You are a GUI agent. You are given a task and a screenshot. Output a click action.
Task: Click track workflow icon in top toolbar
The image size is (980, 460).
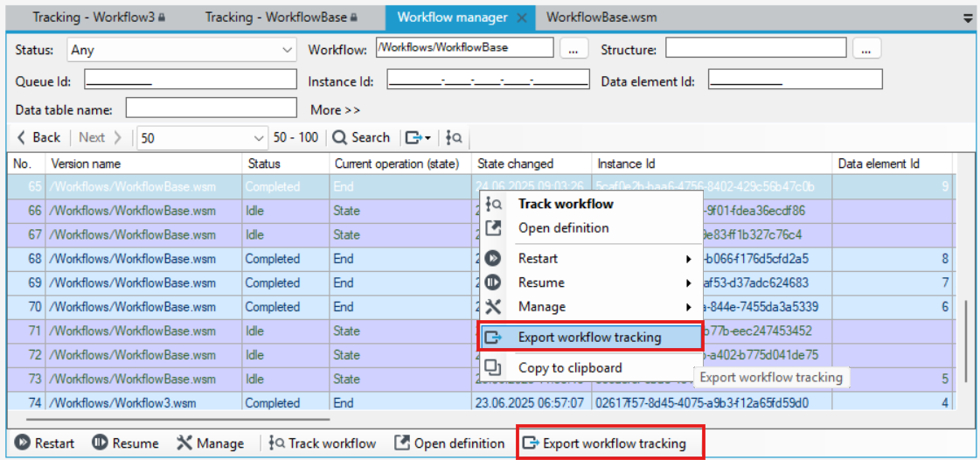(455, 137)
